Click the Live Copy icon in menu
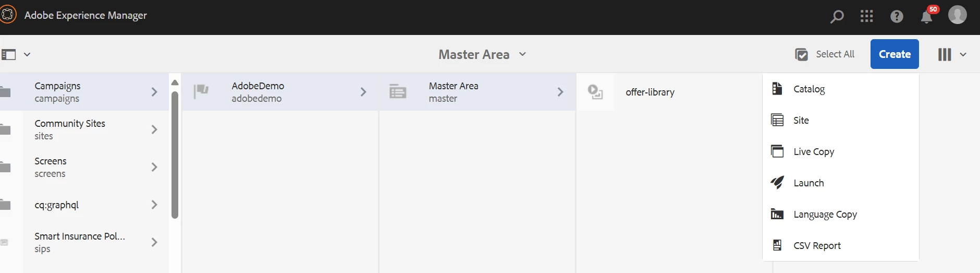Screen dimensions: 980x273 777,151
